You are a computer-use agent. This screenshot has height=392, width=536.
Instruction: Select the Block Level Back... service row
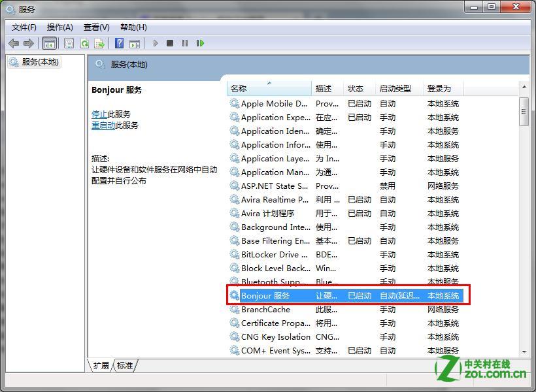tap(345, 269)
